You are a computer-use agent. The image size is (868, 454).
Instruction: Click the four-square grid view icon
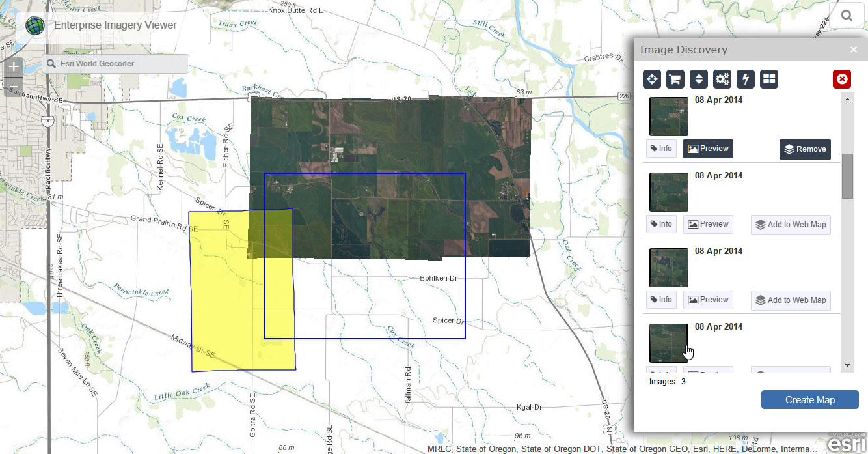point(769,79)
